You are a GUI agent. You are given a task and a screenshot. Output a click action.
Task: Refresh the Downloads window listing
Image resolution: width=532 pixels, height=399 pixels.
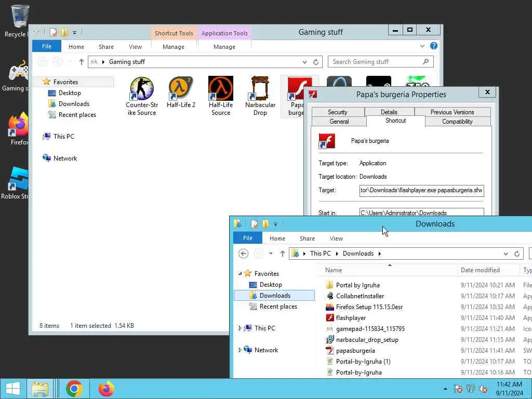(x=517, y=254)
